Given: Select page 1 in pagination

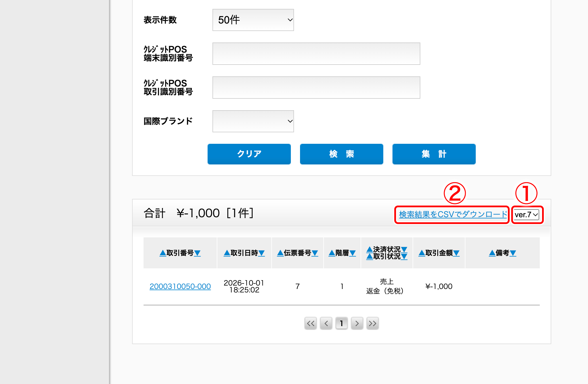Looking at the screenshot, I should click(x=342, y=323).
